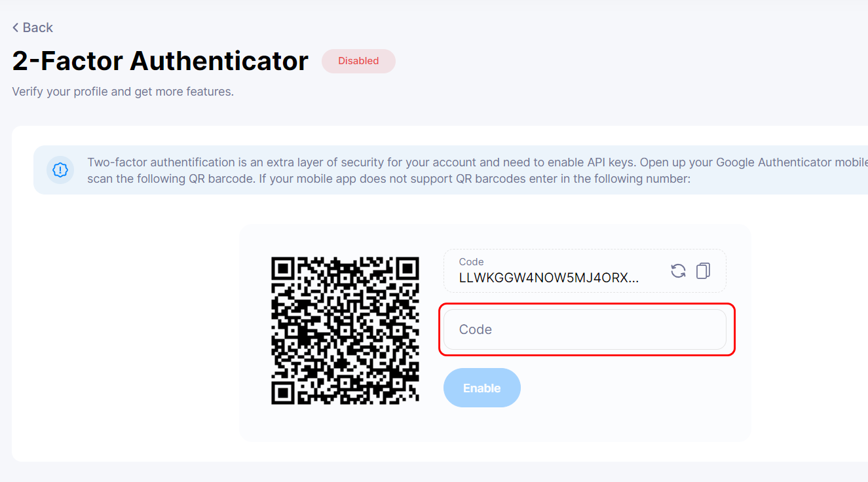Click the QR code's top-right finder square
This screenshot has height=482, width=868.
pos(407,269)
